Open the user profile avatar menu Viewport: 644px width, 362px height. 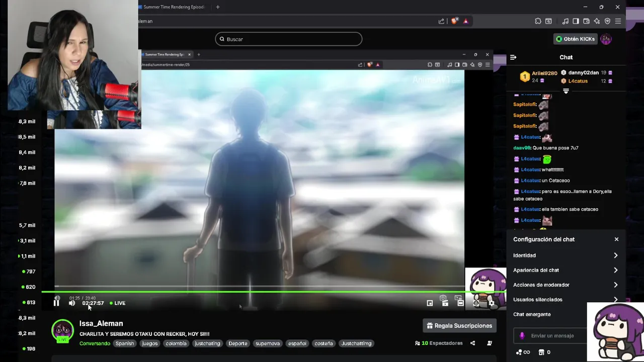pyautogui.click(x=606, y=39)
